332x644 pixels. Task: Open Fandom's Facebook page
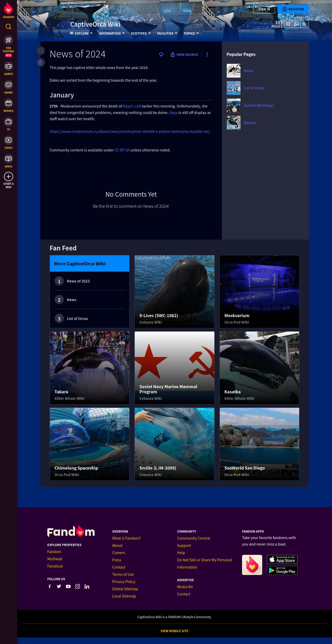tap(50, 586)
